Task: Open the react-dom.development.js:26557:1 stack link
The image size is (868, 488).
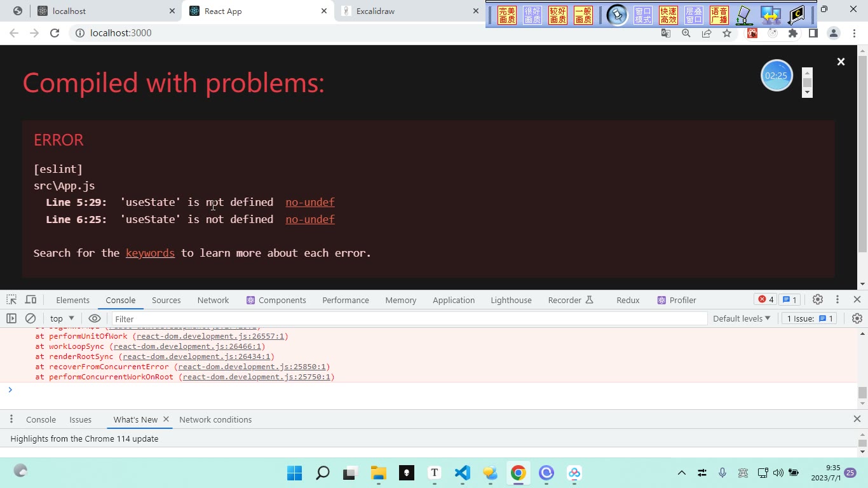Action: click(x=210, y=336)
